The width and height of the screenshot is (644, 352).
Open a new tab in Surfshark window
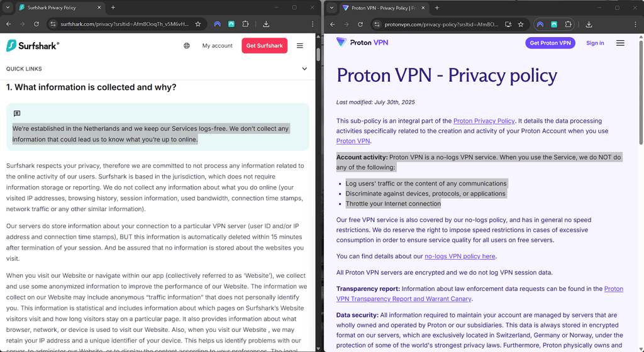pyautogui.click(x=113, y=8)
